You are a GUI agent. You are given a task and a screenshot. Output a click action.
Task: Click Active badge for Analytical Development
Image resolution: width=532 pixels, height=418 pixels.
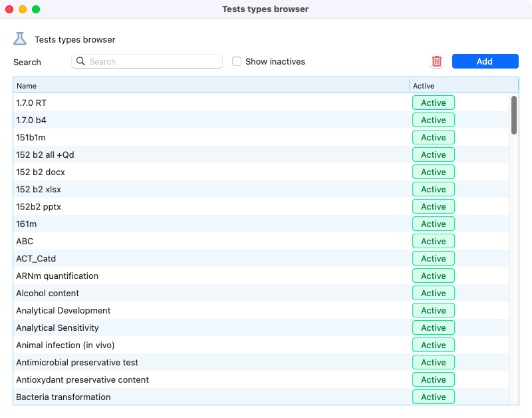pyautogui.click(x=434, y=310)
